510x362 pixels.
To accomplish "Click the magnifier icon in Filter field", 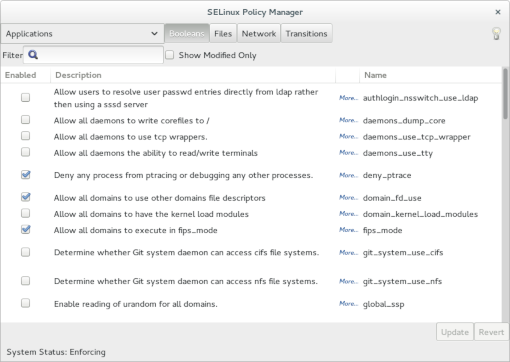I will 33,55.
